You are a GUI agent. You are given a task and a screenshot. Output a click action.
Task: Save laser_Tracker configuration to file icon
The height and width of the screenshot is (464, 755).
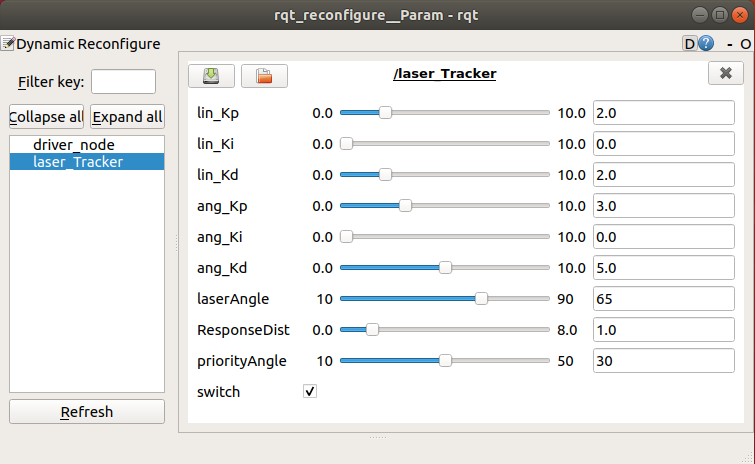pos(211,76)
